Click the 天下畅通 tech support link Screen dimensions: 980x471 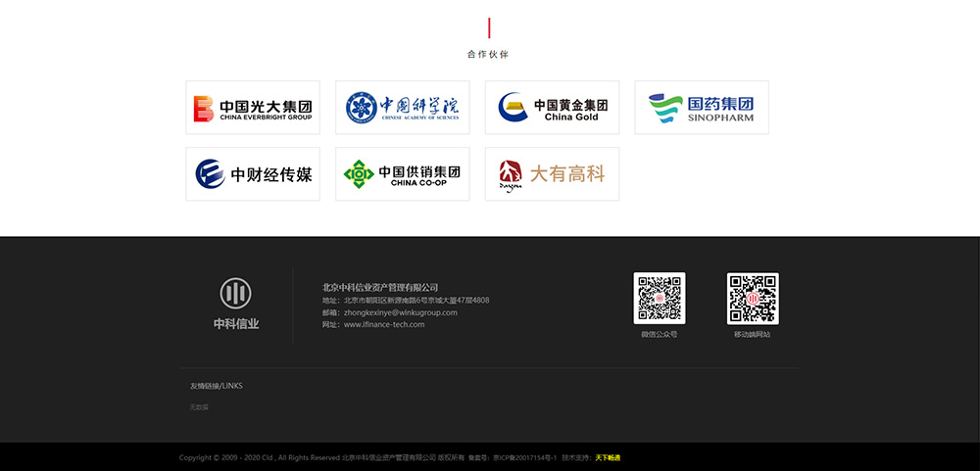608,458
